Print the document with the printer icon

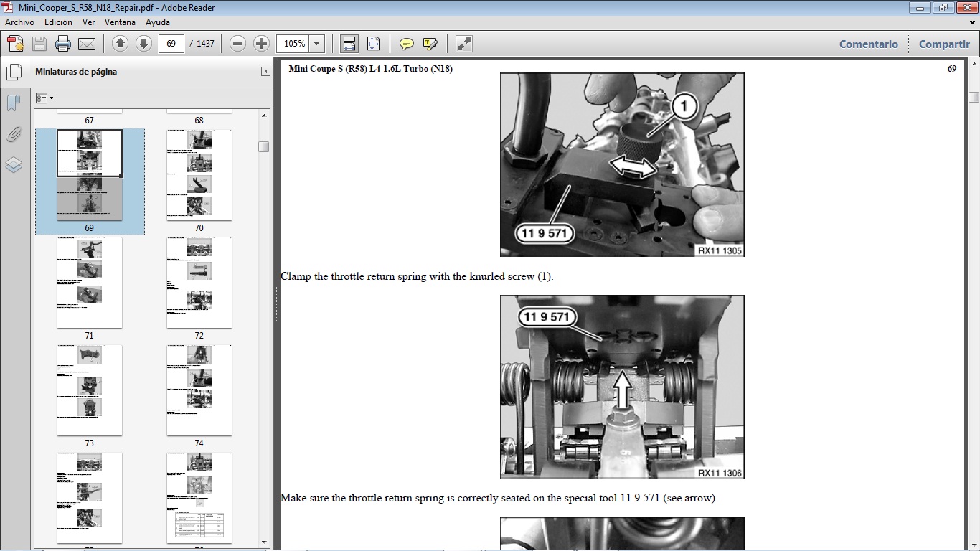pyautogui.click(x=63, y=44)
